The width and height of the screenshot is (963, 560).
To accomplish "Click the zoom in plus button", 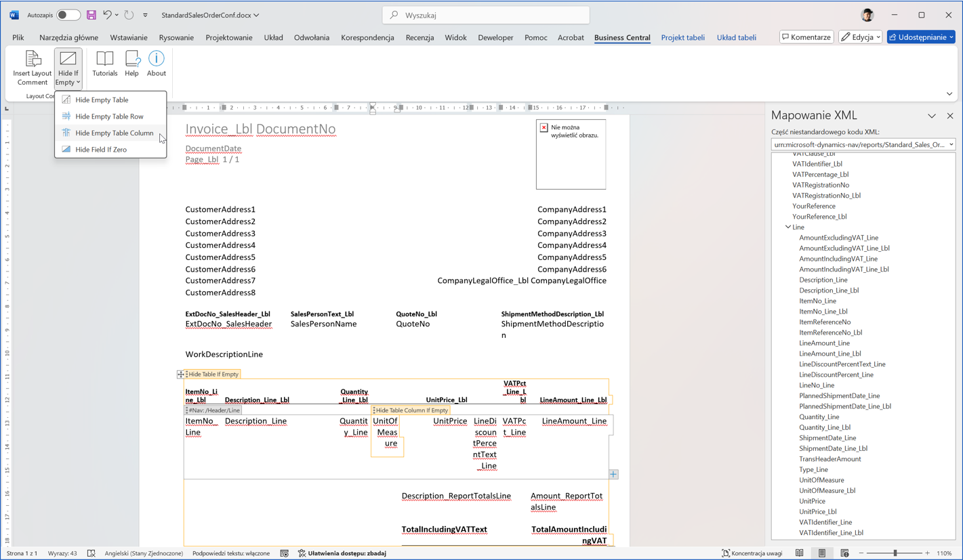I will 927,553.
